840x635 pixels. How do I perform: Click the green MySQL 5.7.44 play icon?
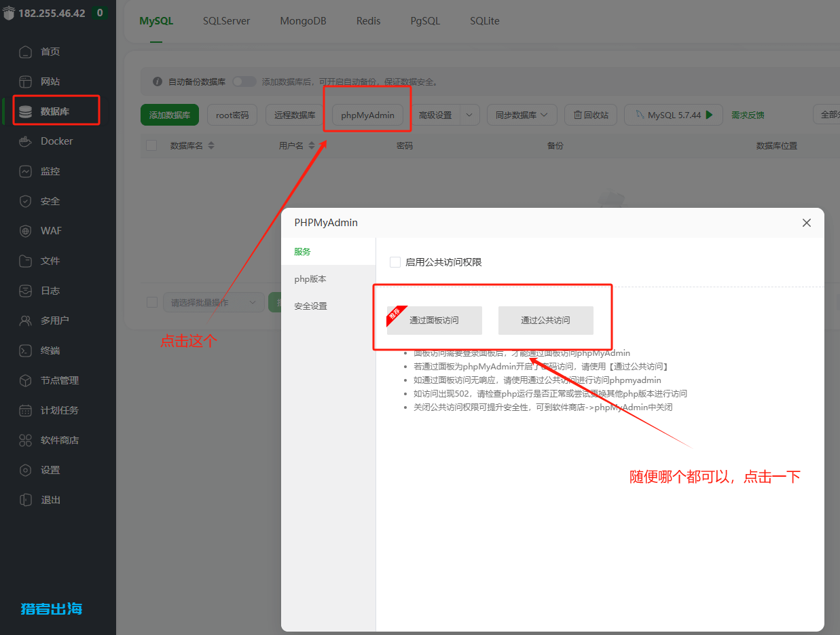(710, 115)
